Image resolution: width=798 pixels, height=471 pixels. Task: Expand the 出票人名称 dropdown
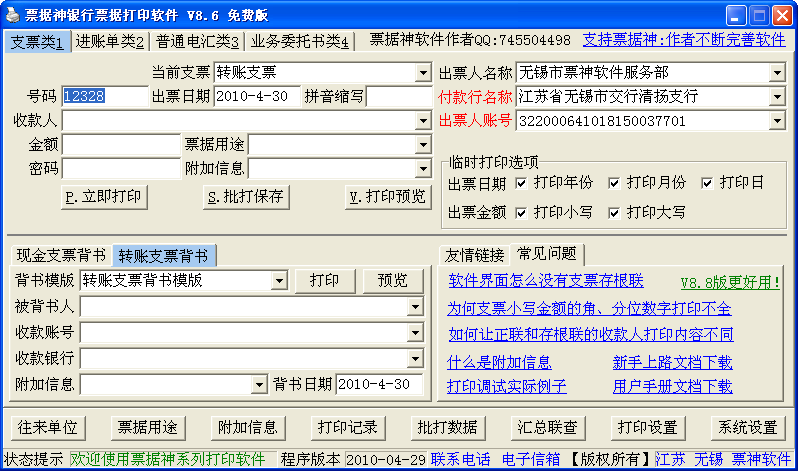777,73
